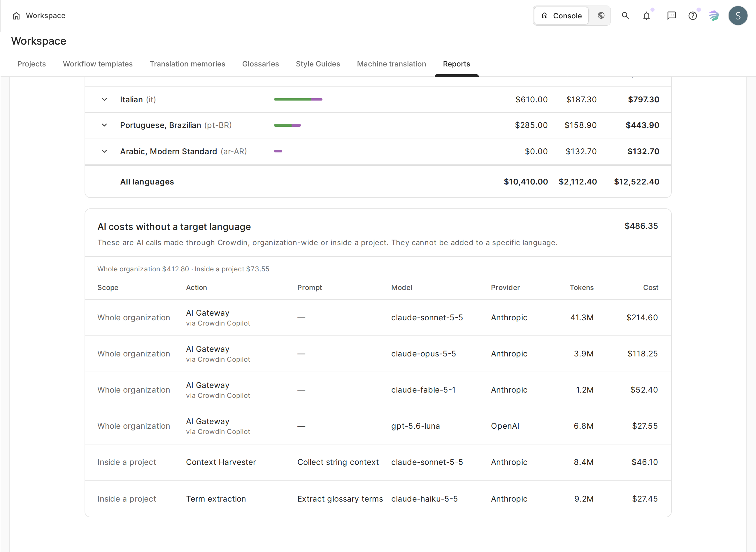Click the OpenAI provider cell

coord(505,426)
